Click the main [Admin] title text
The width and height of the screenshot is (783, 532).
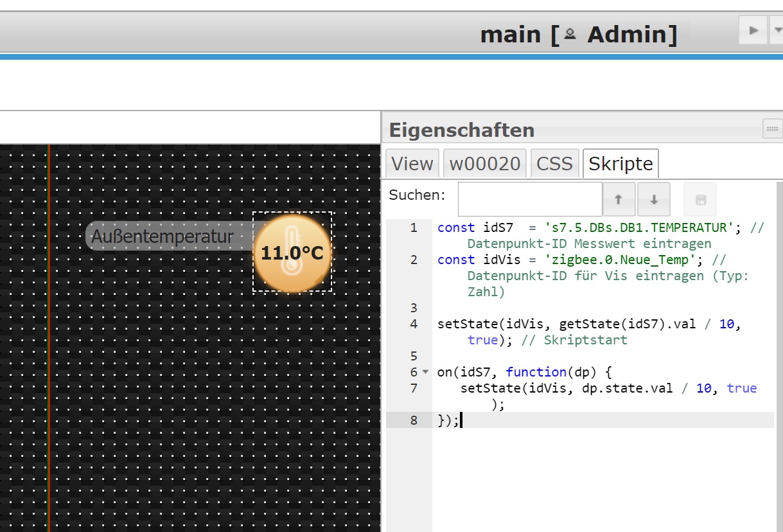click(579, 34)
